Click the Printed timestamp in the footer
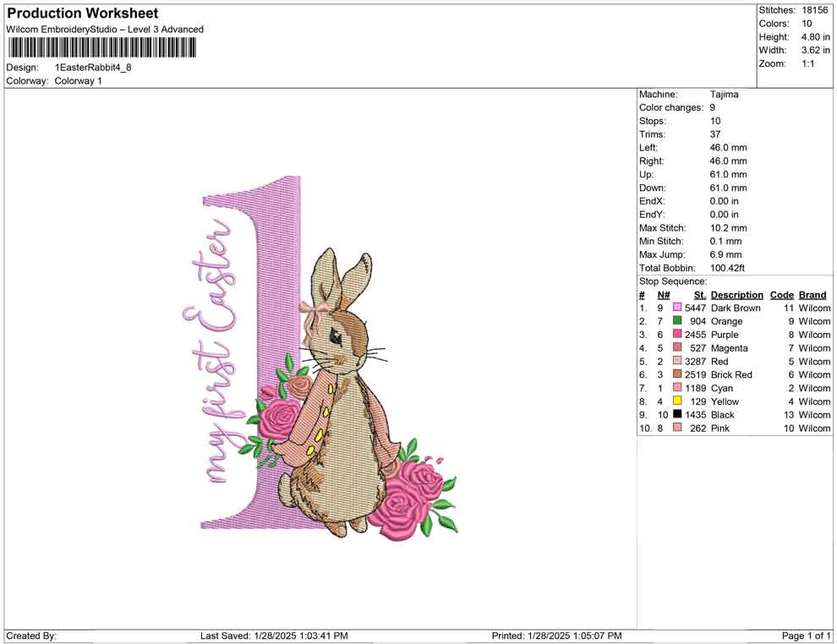Screen dimensions: 837x644 pos(557,636)
